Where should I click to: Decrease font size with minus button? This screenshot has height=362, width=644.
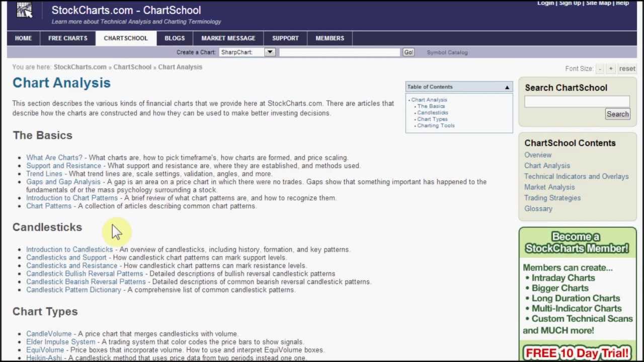(x=600, y=69)
